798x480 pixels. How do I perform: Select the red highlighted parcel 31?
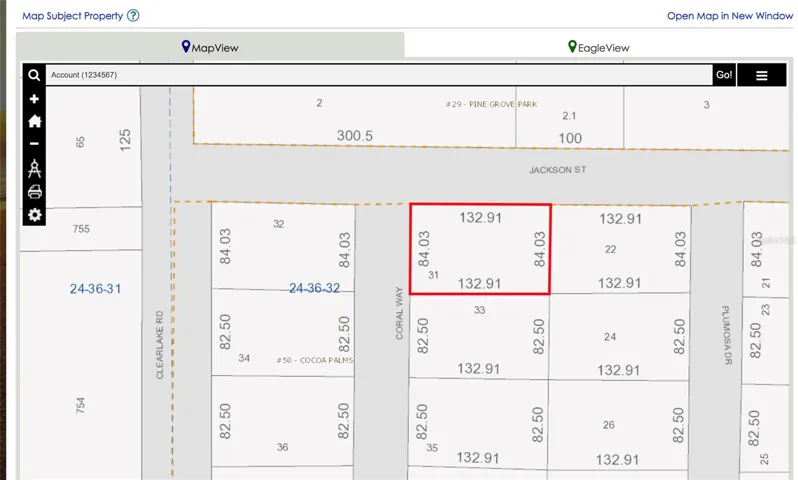[480, 249]
